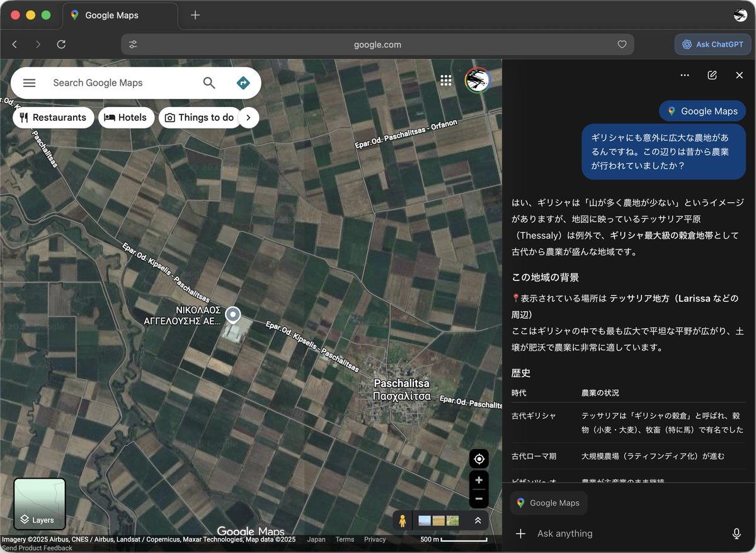The image size is (756, 553).
Task: Click the map pin marker on Kipselis road
Action: (x=233, y=314)
